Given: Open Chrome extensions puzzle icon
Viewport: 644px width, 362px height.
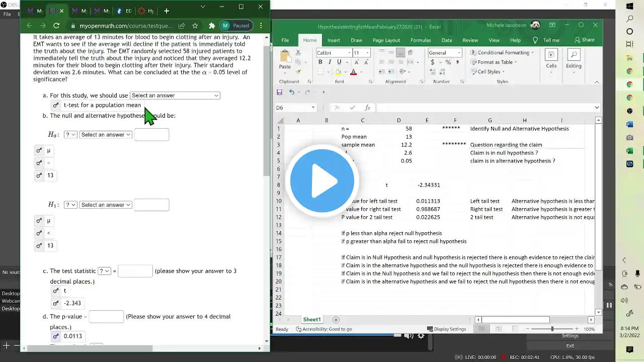Looking at the screenshot, I should 212,26.
